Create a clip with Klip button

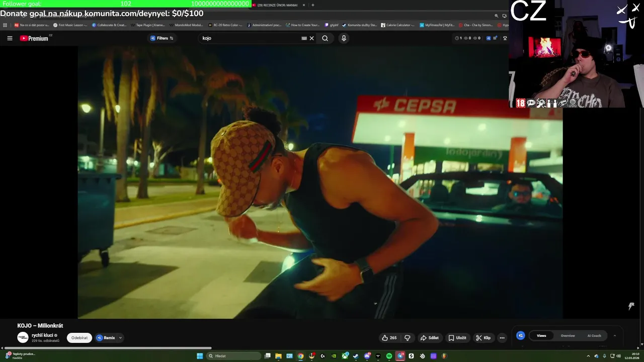[484, 338]
